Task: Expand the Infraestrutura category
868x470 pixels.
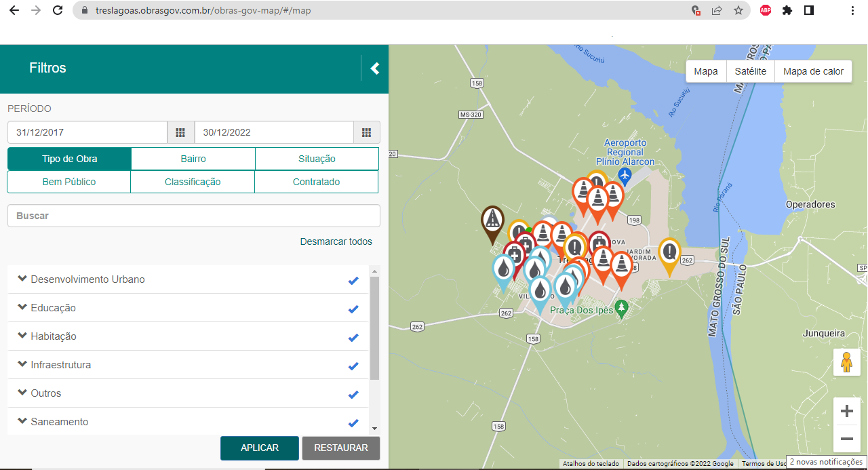Action: [x=21, y=365]
